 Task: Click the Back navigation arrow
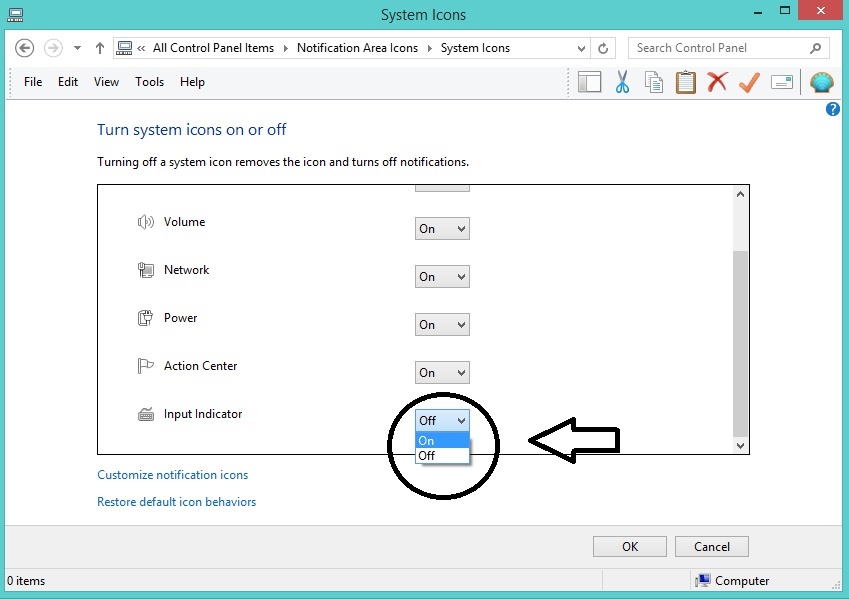tap(24, 48)
